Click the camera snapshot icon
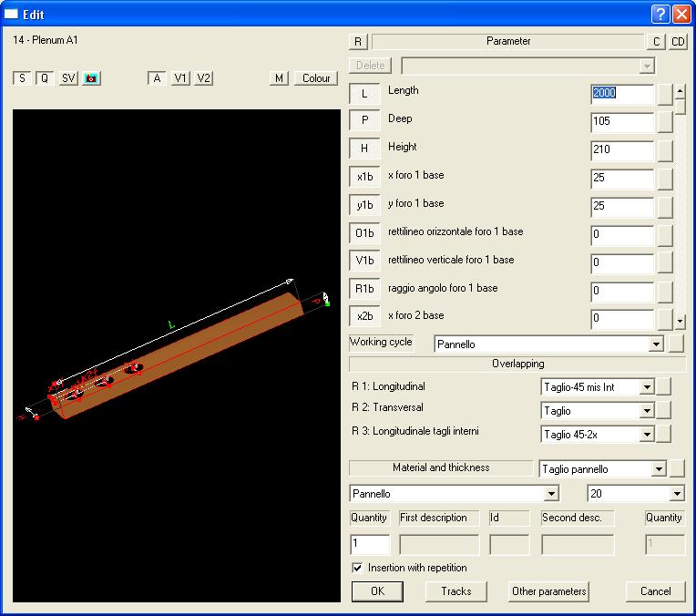Viewport: 696px width, 616px height. [x=91, y=78]
